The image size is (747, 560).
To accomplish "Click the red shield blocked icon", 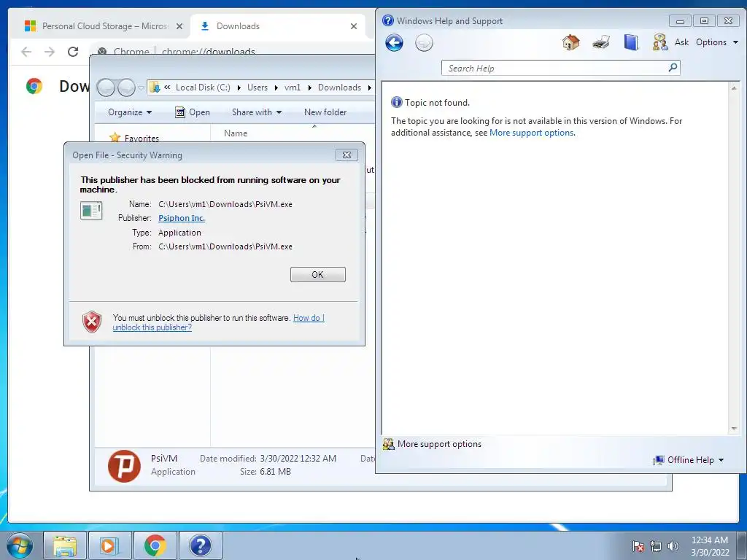I will [x=91, y=322].
